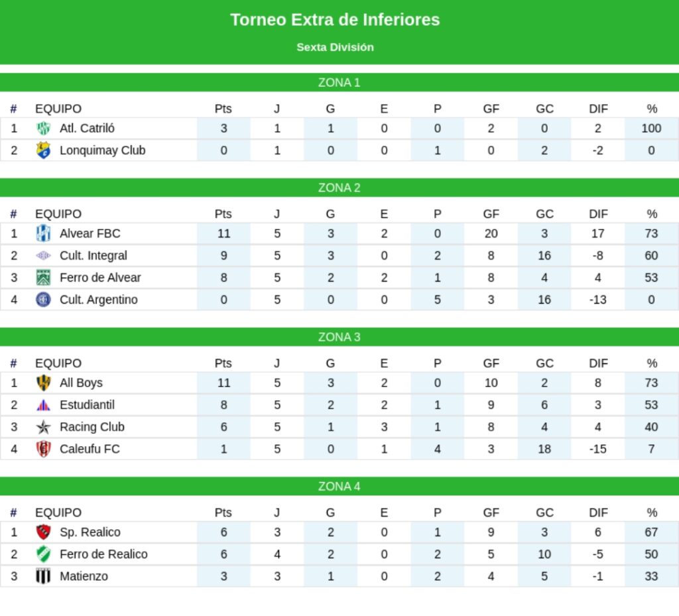This screenshot has height=616, width=679.
Task: Click the Ferro de Alvear crest icon
Action: click(43, 277)
